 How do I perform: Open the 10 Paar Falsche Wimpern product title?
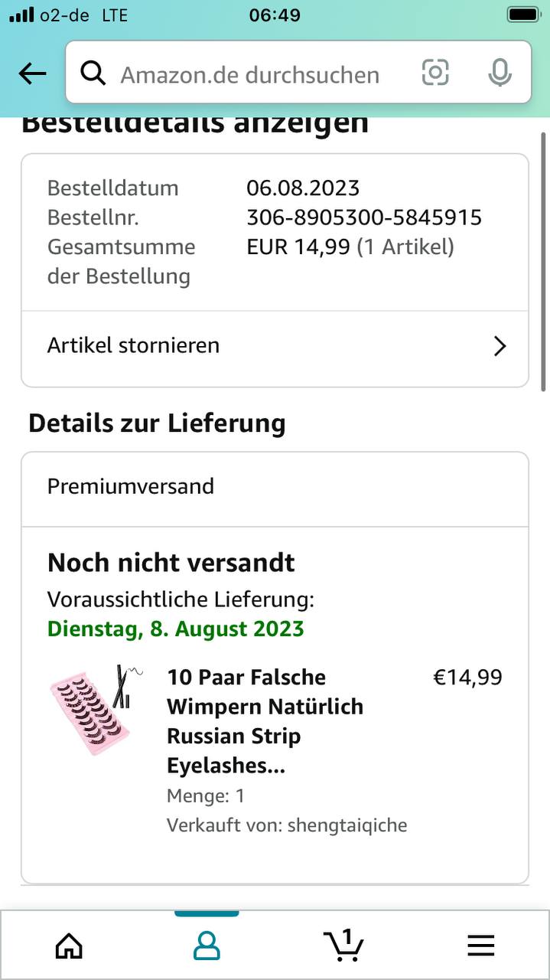tap(265, 721)
